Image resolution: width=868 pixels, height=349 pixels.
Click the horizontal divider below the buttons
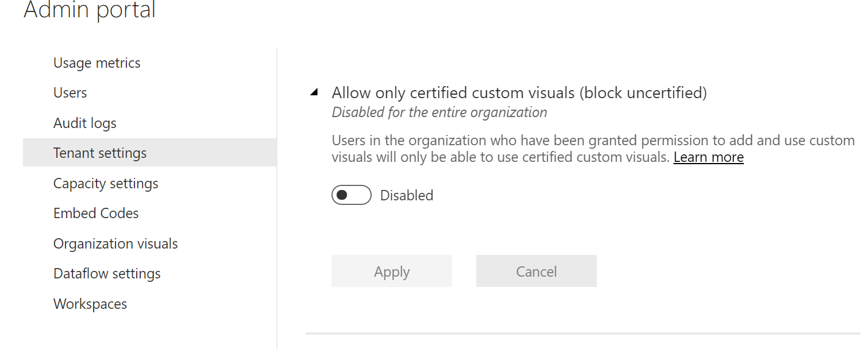[582, 333]
